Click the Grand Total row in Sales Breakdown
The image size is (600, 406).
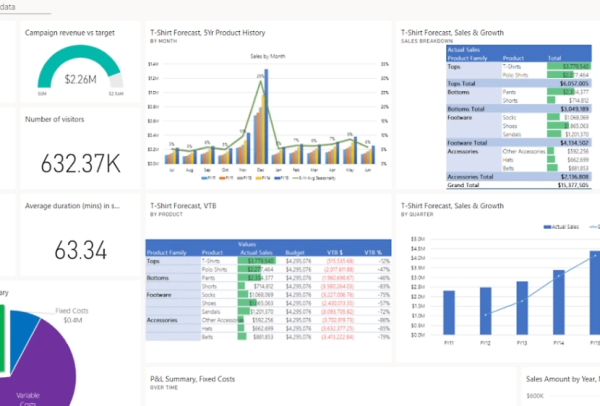[518, 185]
